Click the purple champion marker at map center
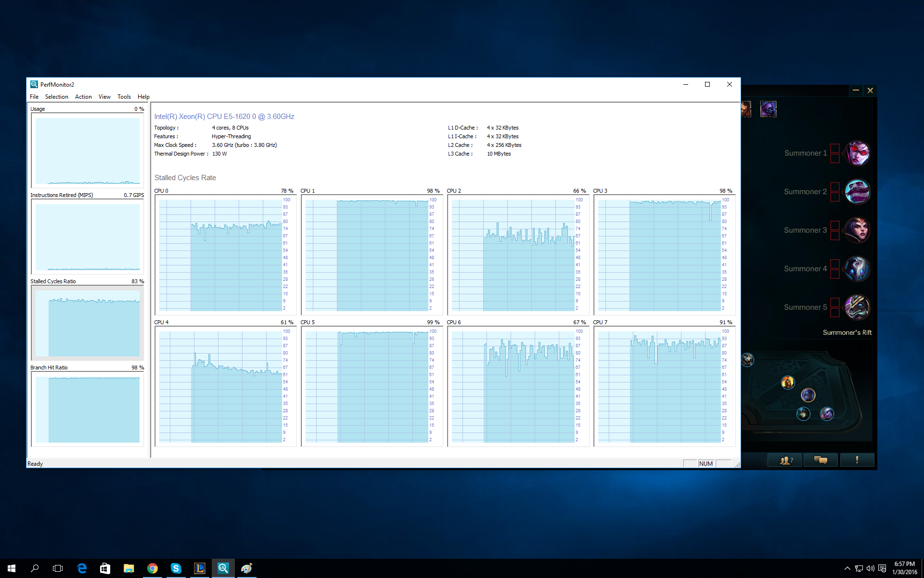 pos(808,395)
